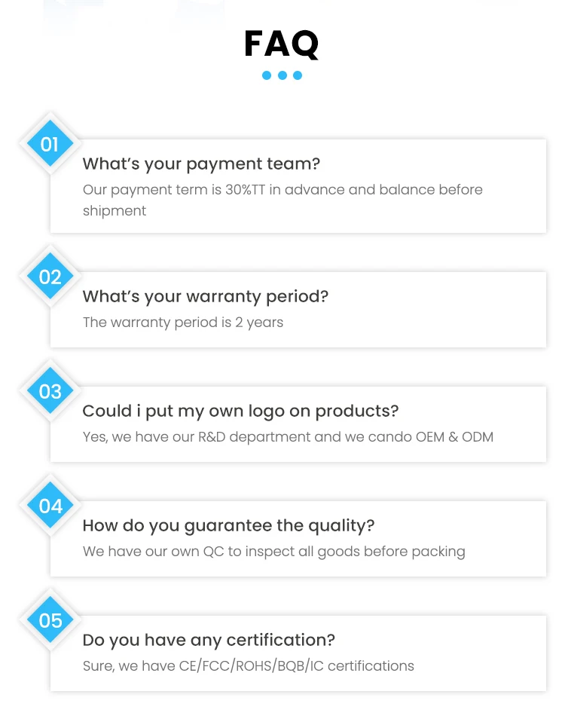Click the 04 diamond number badge
Viewport: 565px width, 728px height.
(x=50, y=506)
